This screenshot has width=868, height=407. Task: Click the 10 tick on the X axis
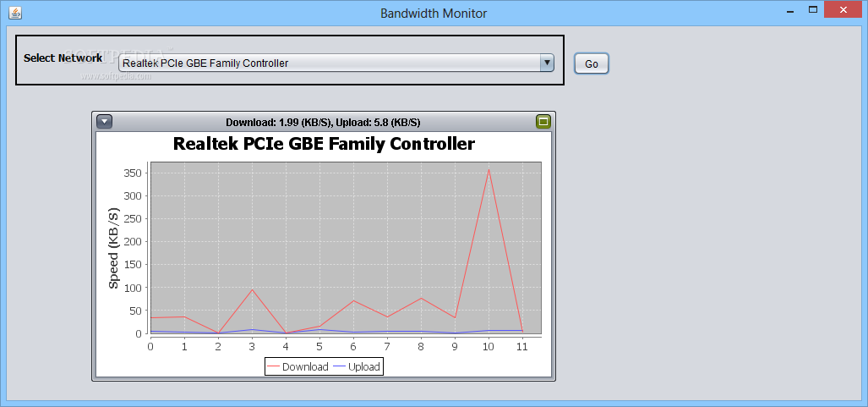point(489,347)
